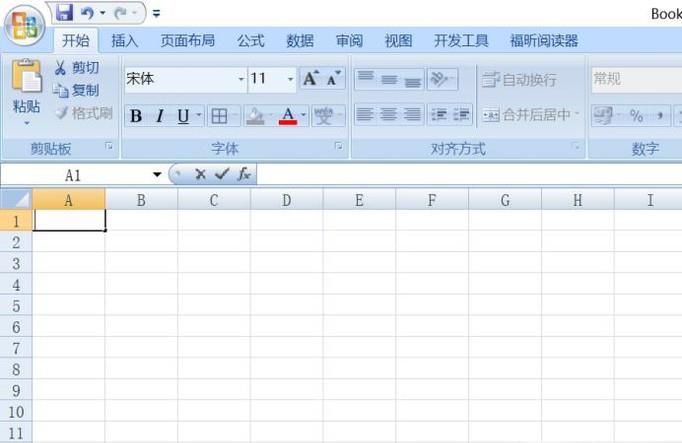Open the 福昕阅读器 ribbon tab

[544, 41]
